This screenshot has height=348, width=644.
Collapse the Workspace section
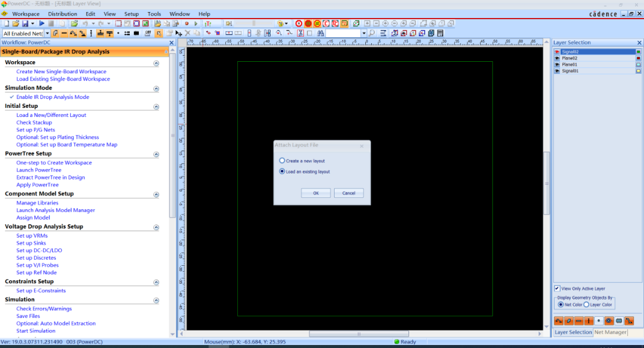click(x=156, y=63)
